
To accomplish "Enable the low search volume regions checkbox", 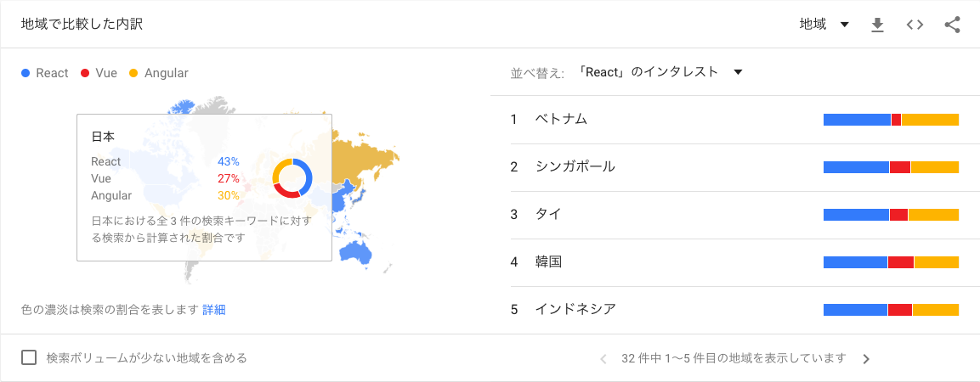I will pos(29,357).
